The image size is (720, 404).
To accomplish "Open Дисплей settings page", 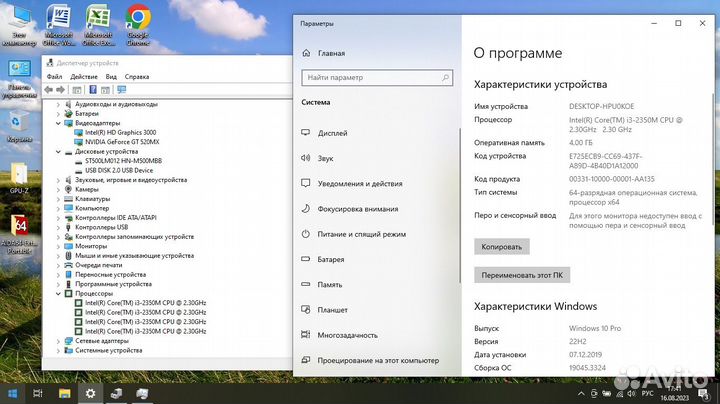I will 332,133.
